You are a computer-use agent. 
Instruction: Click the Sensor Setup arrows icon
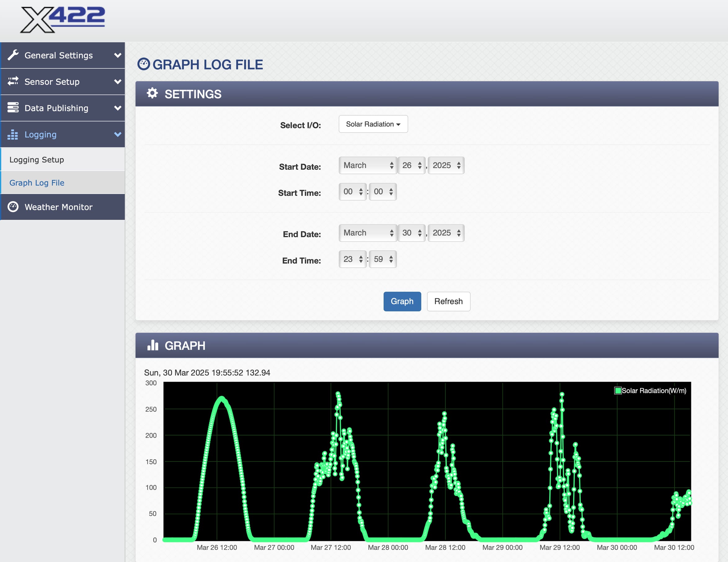[x=13, y=81]
